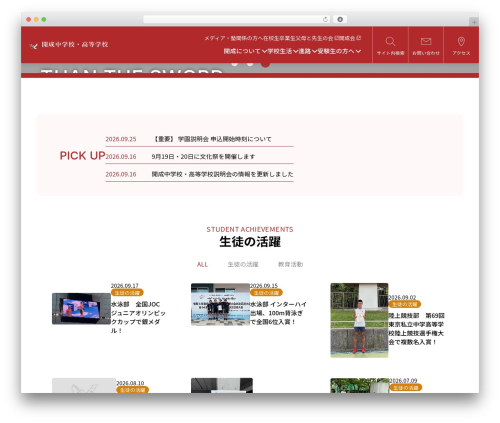500x423 pixels.
Task: Open the メディア・塾関係の方へ link
Action: coord(234,38)
